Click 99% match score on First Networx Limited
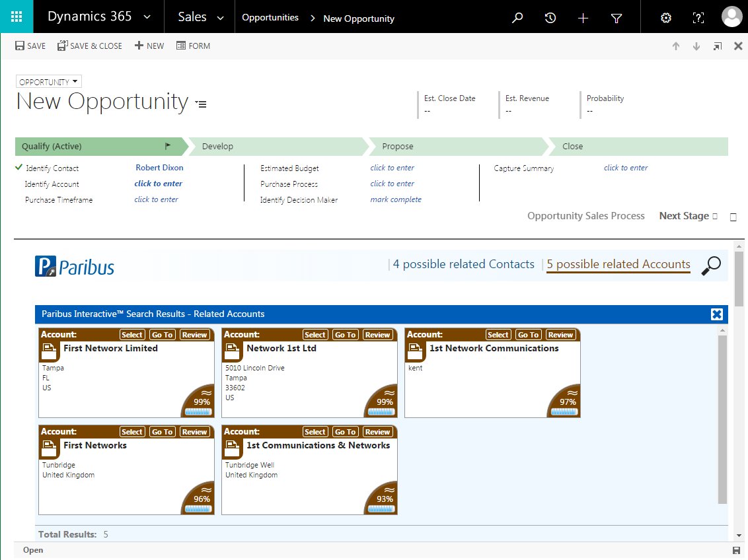 (200, 402)
